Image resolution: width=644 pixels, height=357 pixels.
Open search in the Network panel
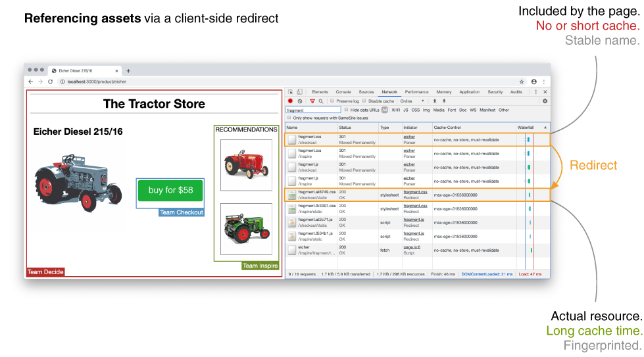click(321, 101)
